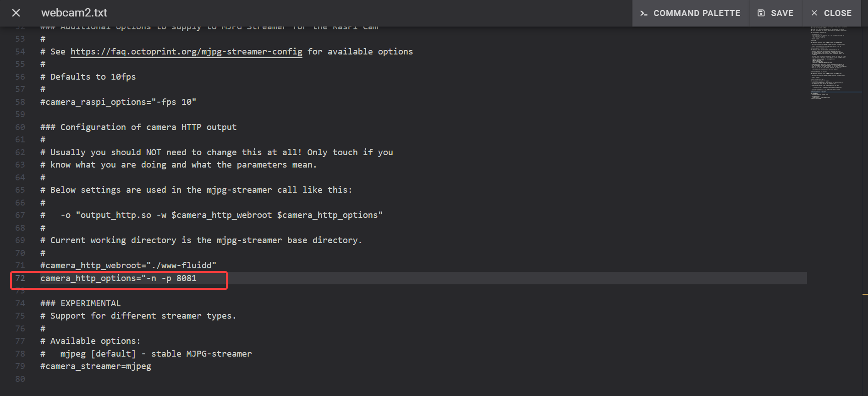Click the X icon beside webcam2.txt
The image size is (868, 396).
(16, 13)
